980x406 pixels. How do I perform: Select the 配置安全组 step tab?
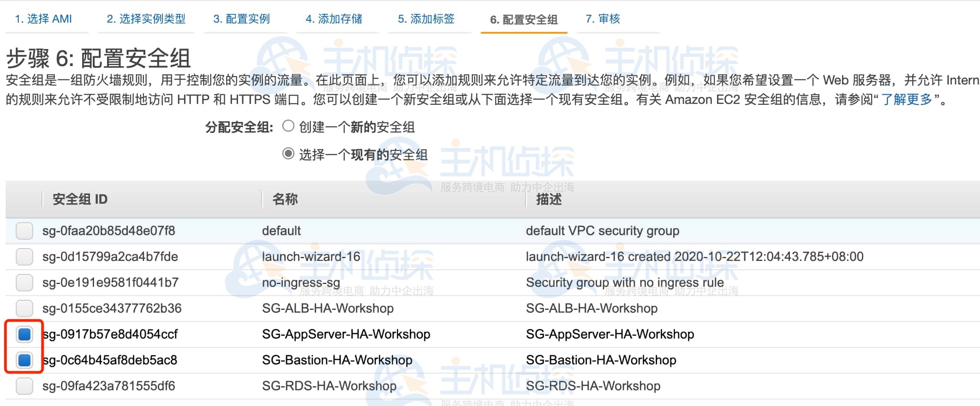pyautogui.click(x=524, y=19)
